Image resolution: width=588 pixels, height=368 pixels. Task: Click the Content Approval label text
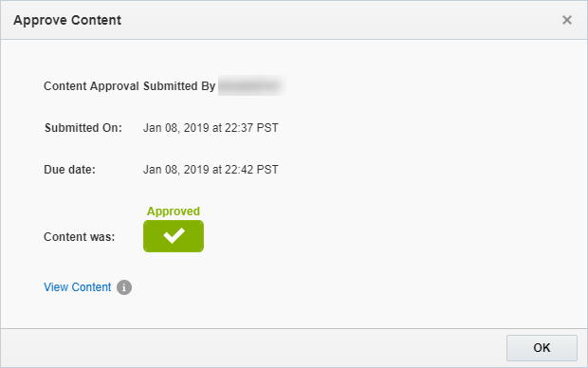(x=91, y=86)
